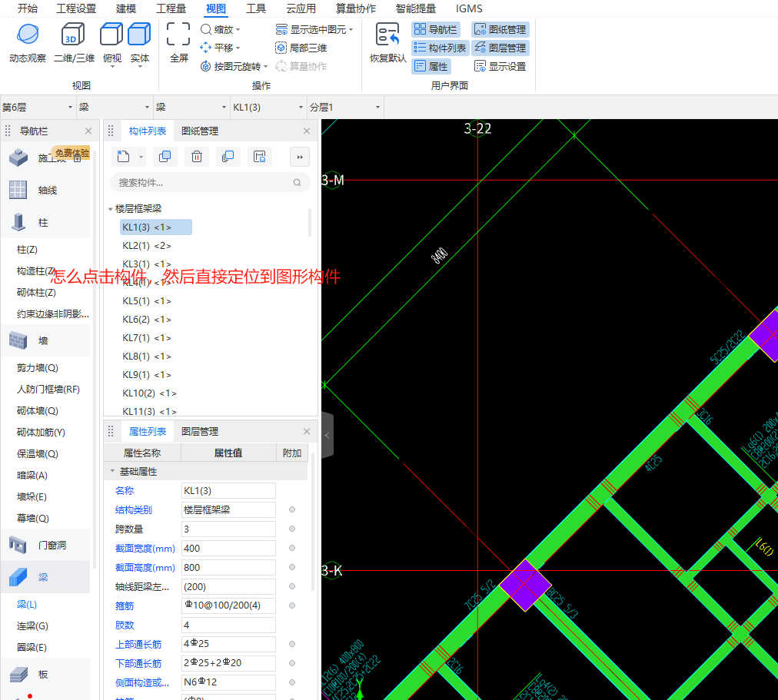Open the 工程量 ribbon tab
The image size is (778, 700).
(x=171, y=8)
